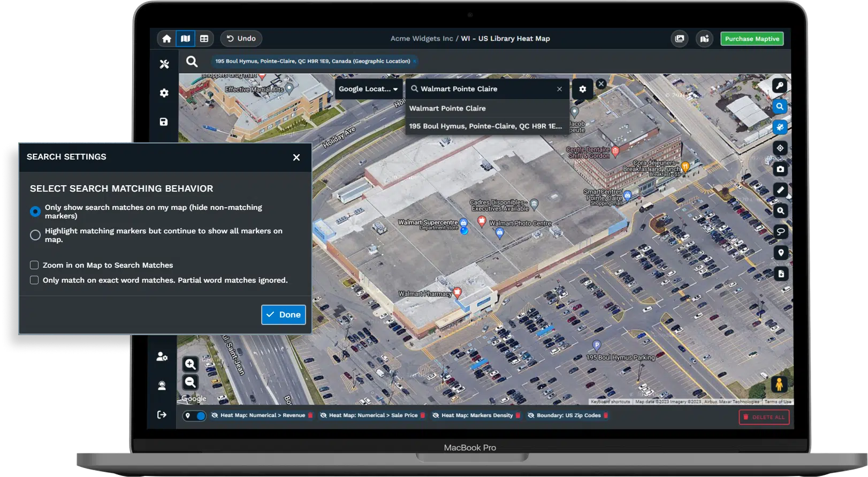Viewport: 868px width, 477px height.
Task: Click the Purchase Maptive button
Action: 752,39
